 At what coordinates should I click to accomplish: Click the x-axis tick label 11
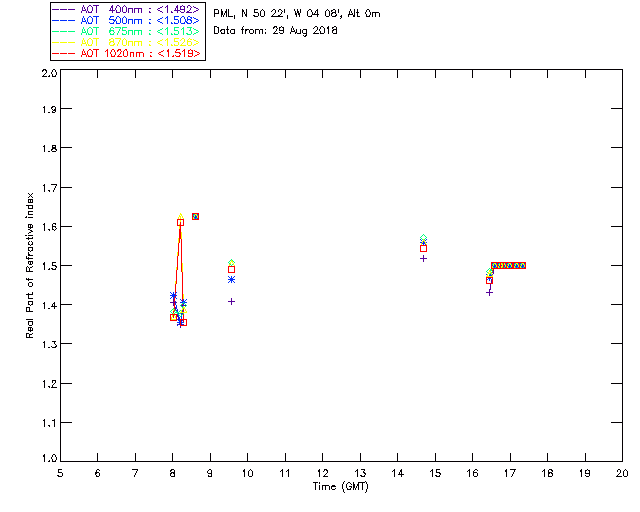click(285, 473)
